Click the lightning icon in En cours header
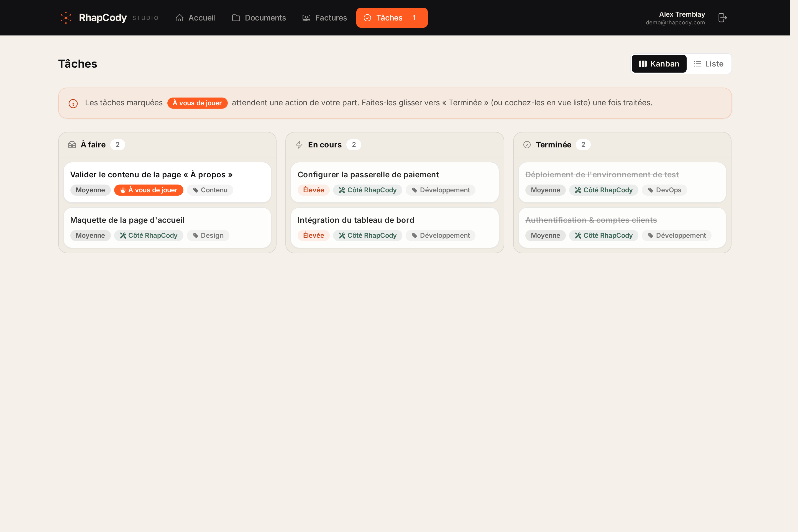 299,145
